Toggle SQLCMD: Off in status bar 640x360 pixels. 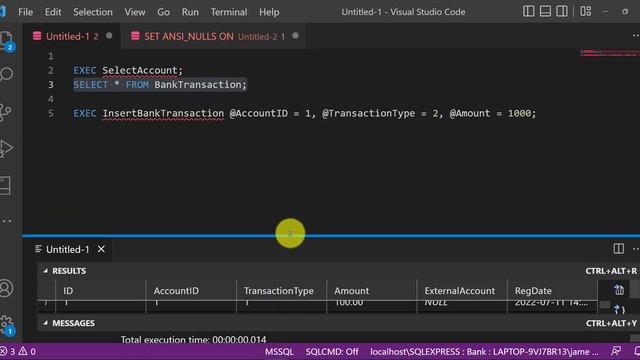point(332,351)
